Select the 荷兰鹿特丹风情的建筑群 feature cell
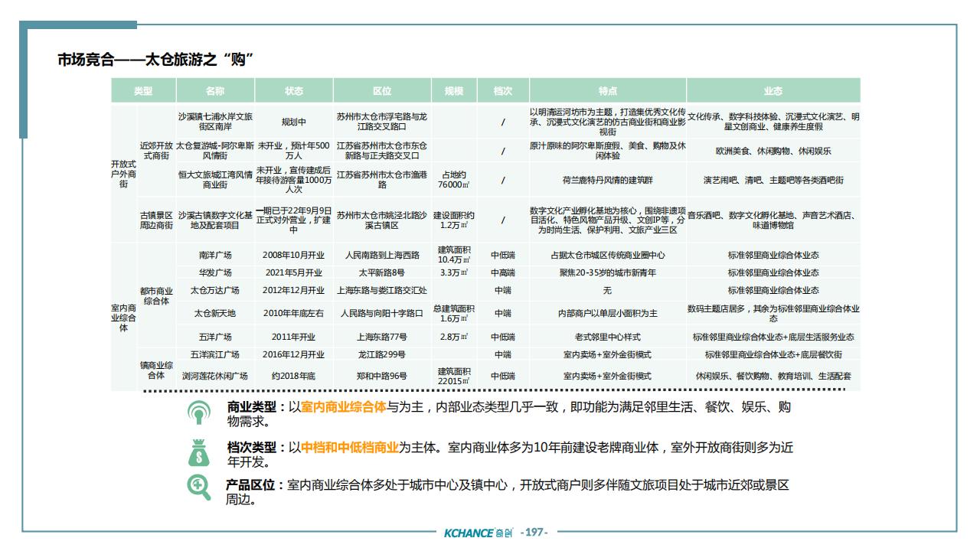Image resolution: width=980 pixels, height=551 pixels. 608,180
